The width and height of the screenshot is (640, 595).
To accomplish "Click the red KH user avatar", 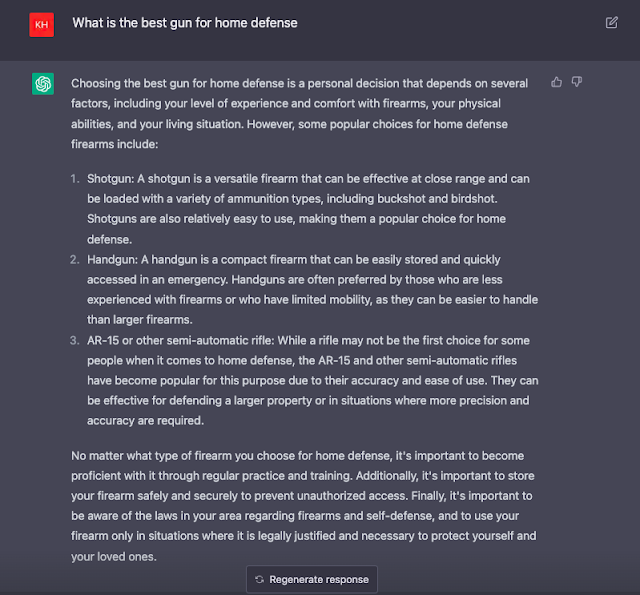I will 41,24.
